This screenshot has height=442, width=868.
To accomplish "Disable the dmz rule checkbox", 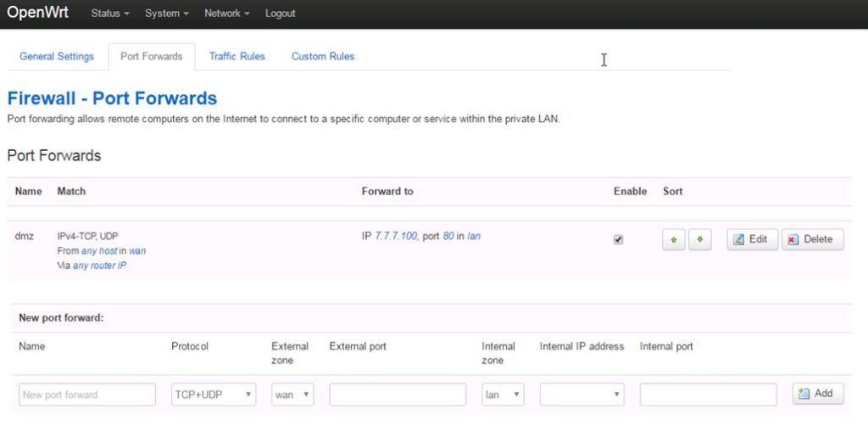I will tap(618, 239).
